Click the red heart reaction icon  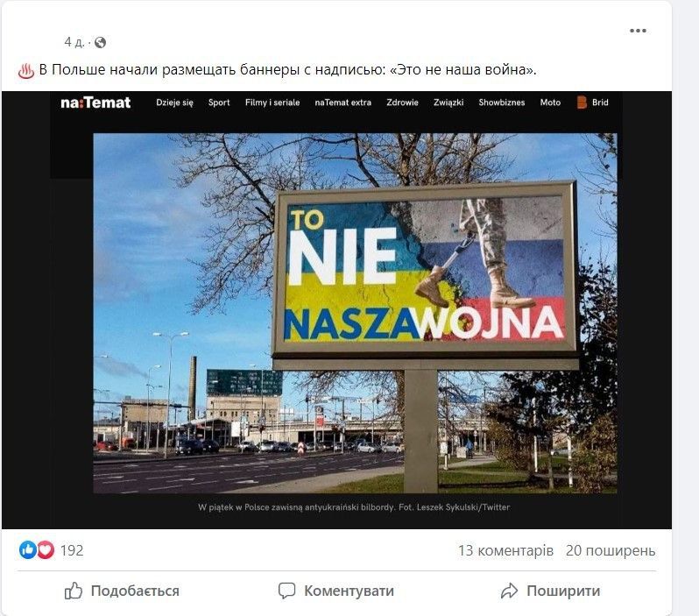(45, 550)
